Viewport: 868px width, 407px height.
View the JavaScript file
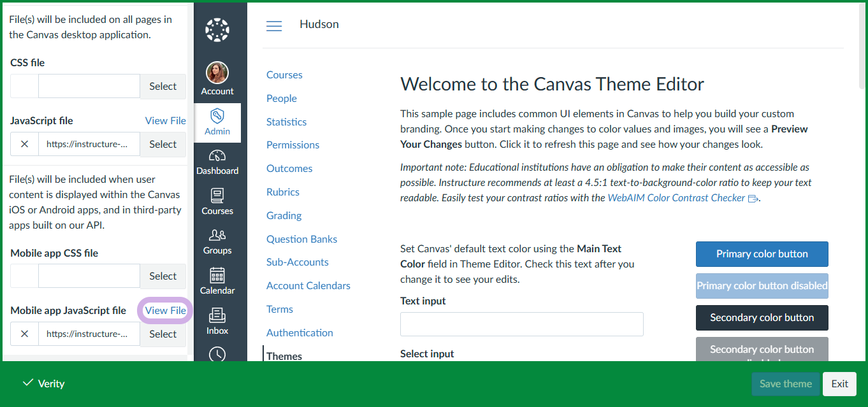point(166,120)
